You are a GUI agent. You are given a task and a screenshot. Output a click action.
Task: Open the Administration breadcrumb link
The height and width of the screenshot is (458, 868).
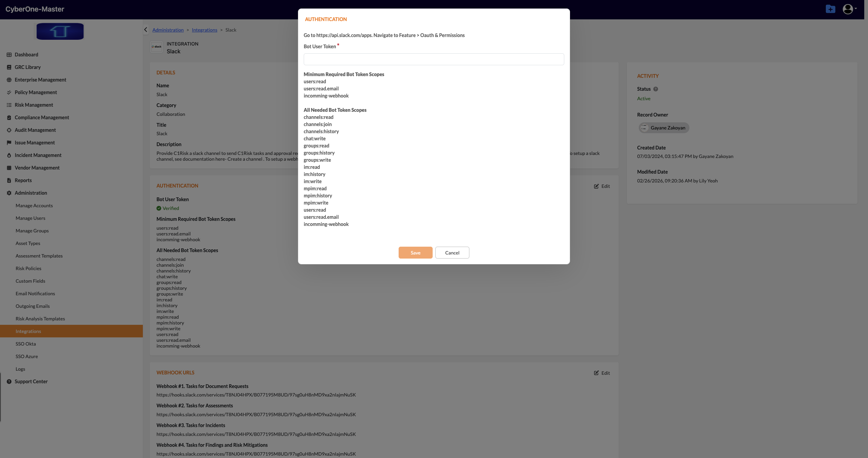168,30
